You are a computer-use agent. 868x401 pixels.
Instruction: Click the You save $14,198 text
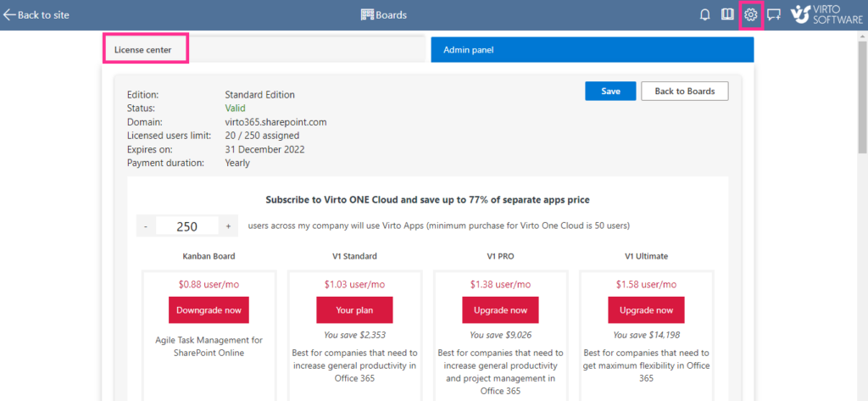tap(646, 335)
